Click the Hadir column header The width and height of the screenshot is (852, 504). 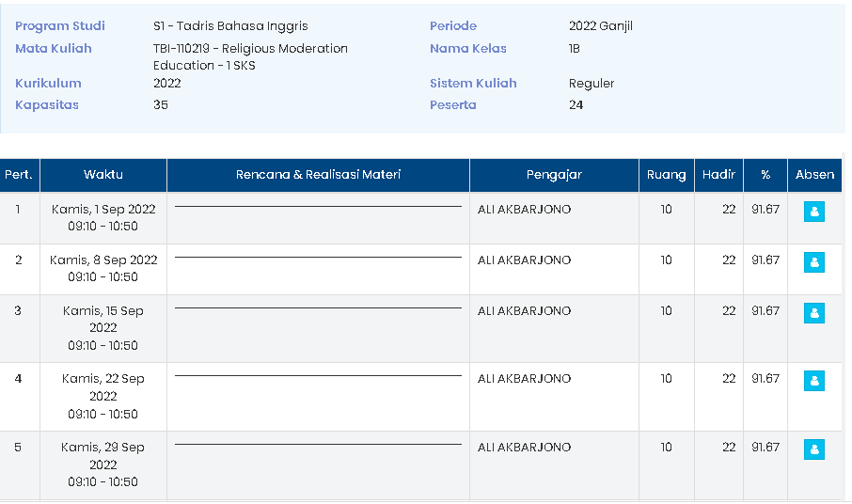pyautogui.click(x=718, y=175)
